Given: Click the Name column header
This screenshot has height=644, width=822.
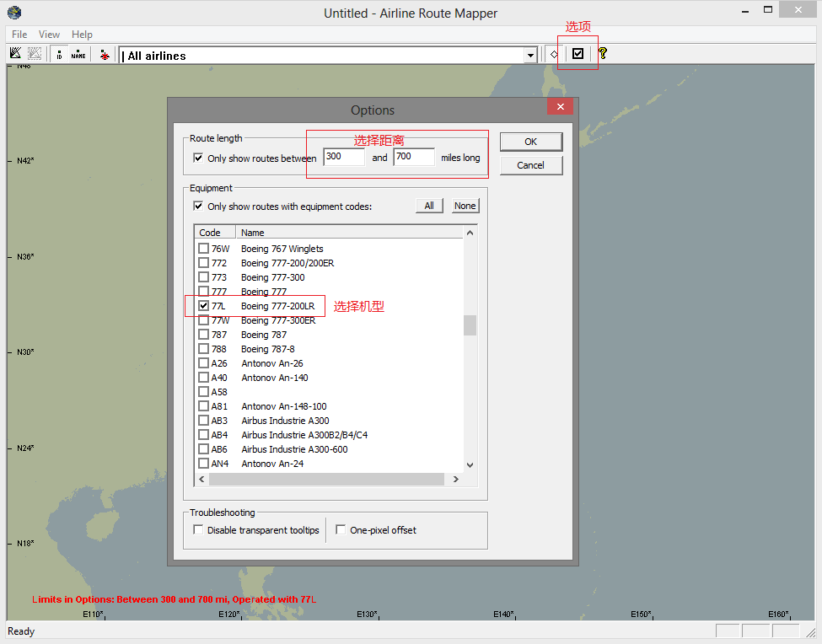Looking at the screenshot, I should tap(349, 232).
